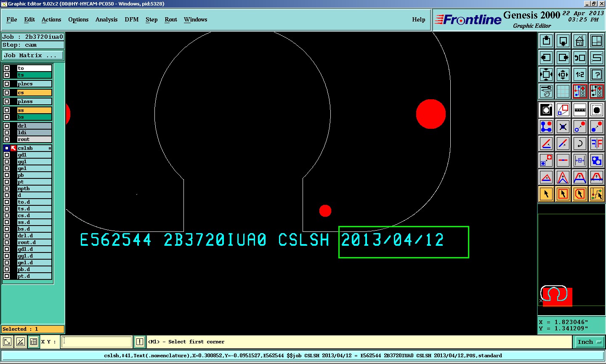Screen dimensions: 606x364
Task: Toggle visibility checkbox for layer cs
Action: tap(7, 93)
